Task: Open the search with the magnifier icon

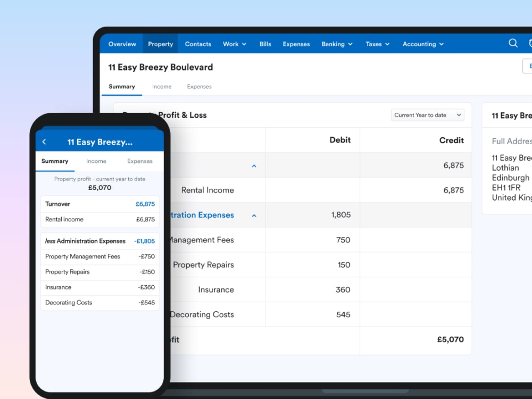Action: tap(512, 43)
